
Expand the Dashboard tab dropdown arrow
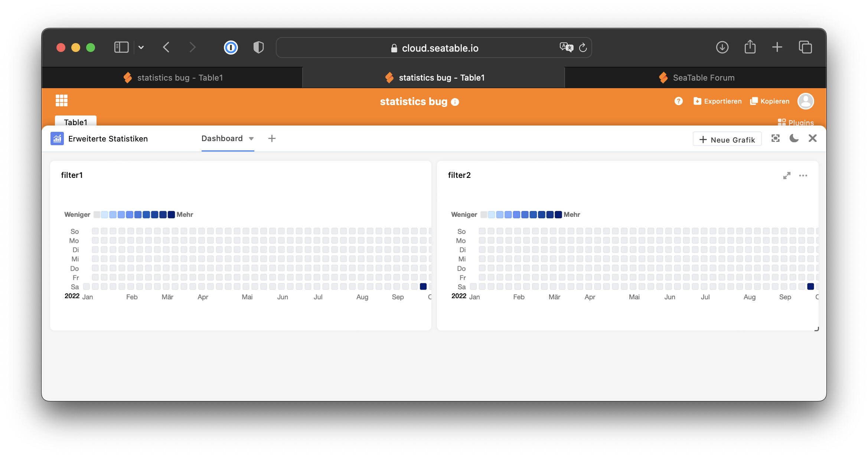click(251, 139)
